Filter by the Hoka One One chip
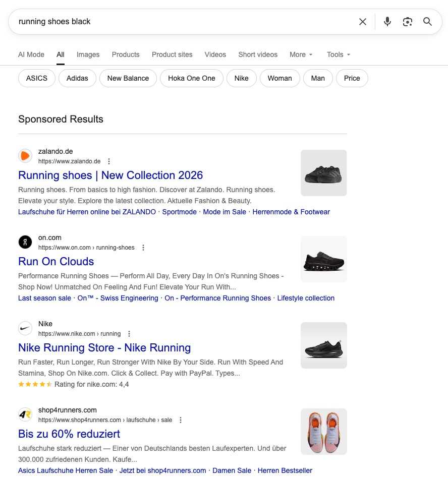Image resolution: width=448 pixels, height=478 pixels. click(192, 78)
